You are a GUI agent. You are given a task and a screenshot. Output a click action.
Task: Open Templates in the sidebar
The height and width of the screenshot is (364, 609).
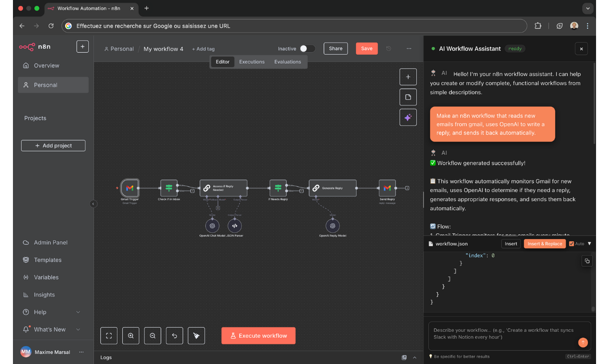tap(53, 260)
